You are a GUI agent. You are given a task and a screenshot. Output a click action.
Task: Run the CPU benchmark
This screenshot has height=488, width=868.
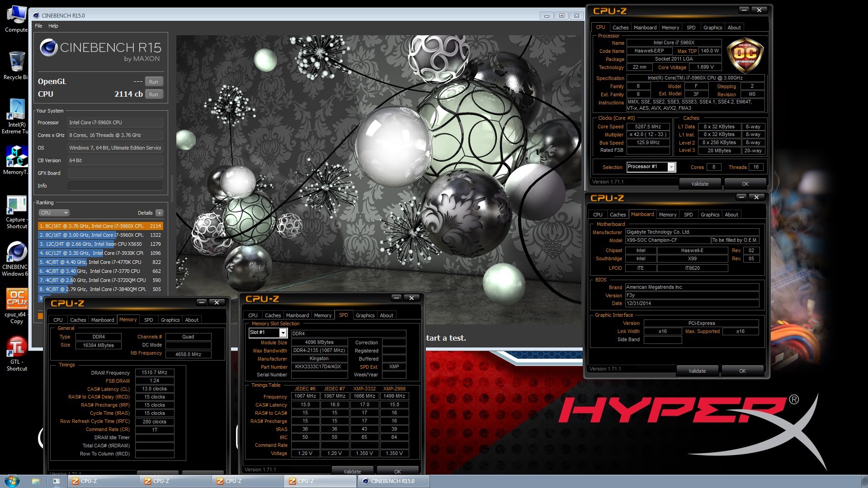[x=154, y=94]
